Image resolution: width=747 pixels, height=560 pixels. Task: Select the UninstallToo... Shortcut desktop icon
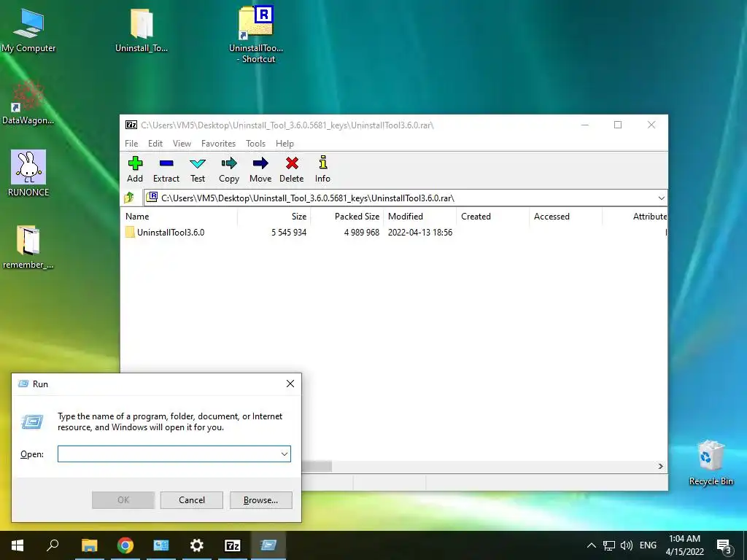pyautogui.click(x=256, y=34)
